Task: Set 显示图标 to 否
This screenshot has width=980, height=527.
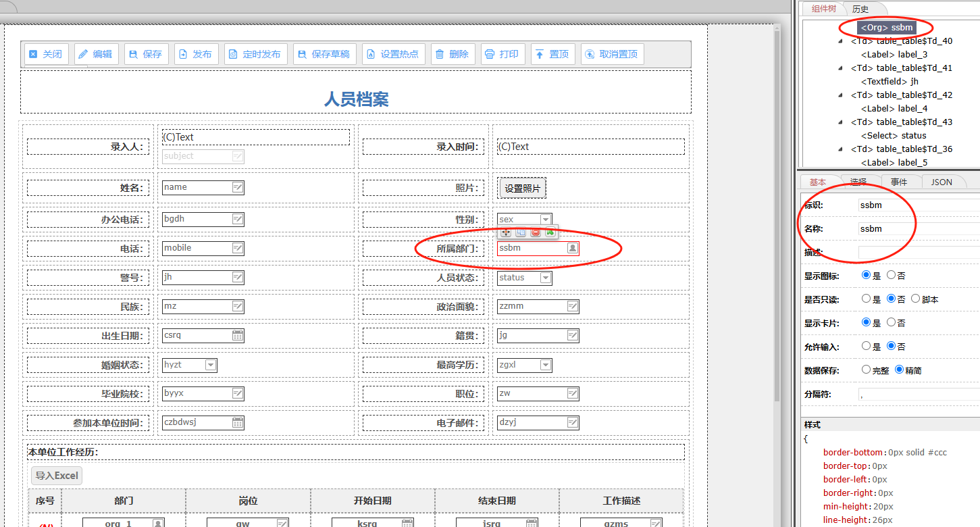Action: [891, 276]
